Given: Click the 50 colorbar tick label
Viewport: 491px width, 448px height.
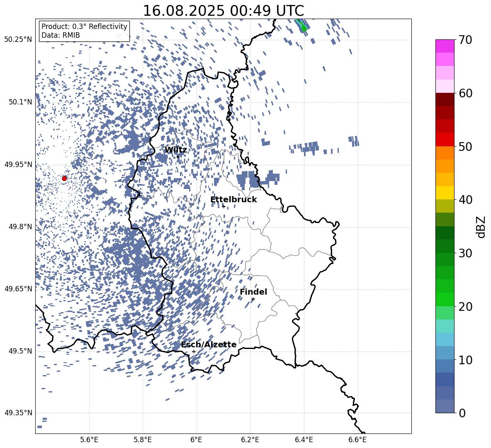Looking at the screenshot, I should [465, 146].
